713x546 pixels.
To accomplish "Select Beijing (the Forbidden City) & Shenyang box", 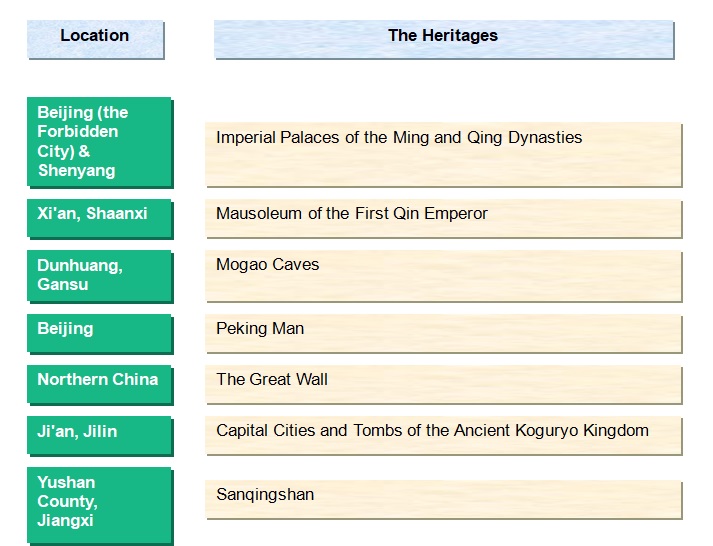I will point(99,141).
